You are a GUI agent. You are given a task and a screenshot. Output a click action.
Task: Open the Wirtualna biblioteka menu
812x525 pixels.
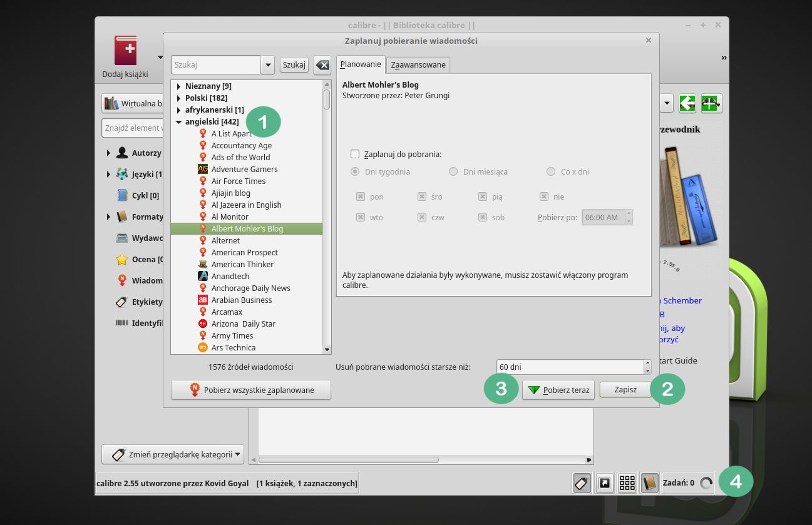coord(133,103)
